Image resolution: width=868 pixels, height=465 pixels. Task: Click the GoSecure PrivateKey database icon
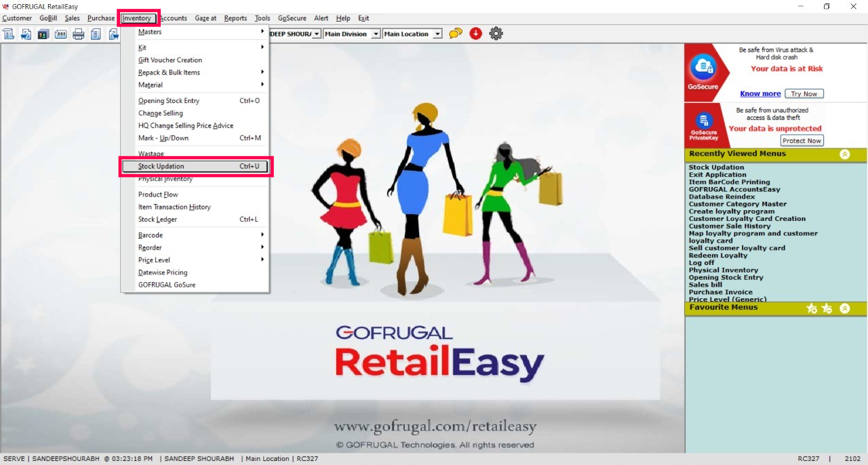coord(703,121)
